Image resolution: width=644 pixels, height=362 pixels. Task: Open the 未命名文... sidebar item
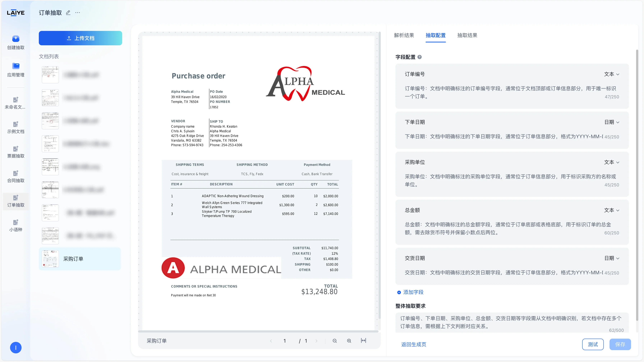tap(15, 103)
